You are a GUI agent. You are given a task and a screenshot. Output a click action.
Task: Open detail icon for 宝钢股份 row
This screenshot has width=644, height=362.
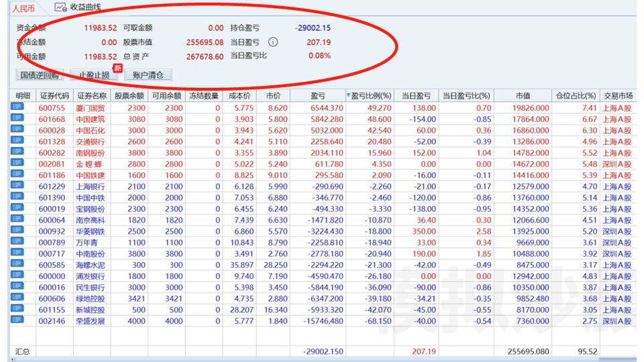click(x=17, y=208)
